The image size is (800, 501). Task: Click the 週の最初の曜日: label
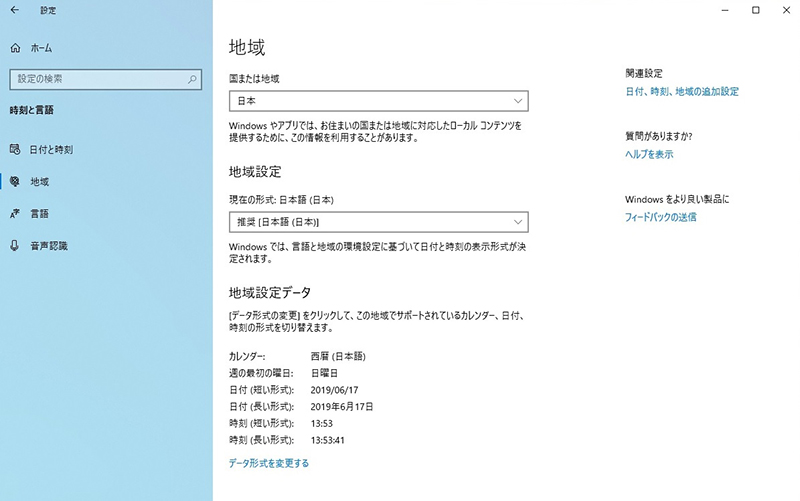261,373
